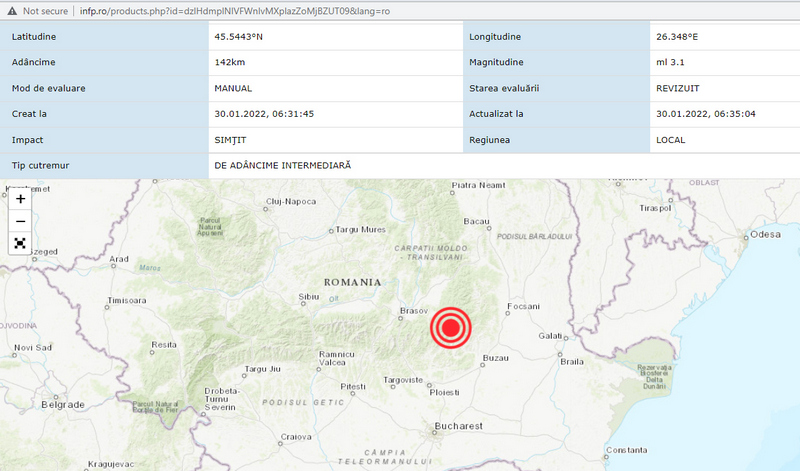Zoom out of the map

[x=20, y=221]
